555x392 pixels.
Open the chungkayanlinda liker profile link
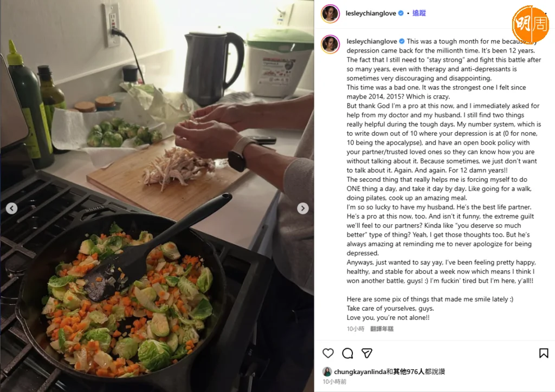pos(360,371)
